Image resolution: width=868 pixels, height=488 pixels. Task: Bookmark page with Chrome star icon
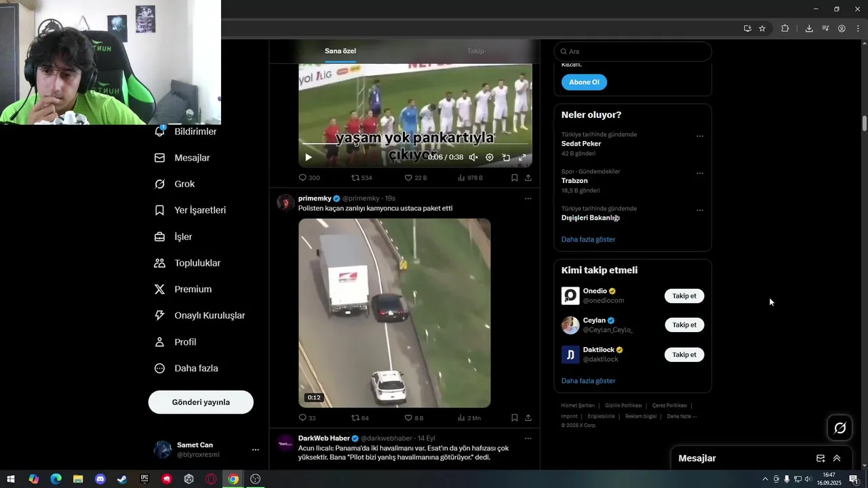(762, 28)
